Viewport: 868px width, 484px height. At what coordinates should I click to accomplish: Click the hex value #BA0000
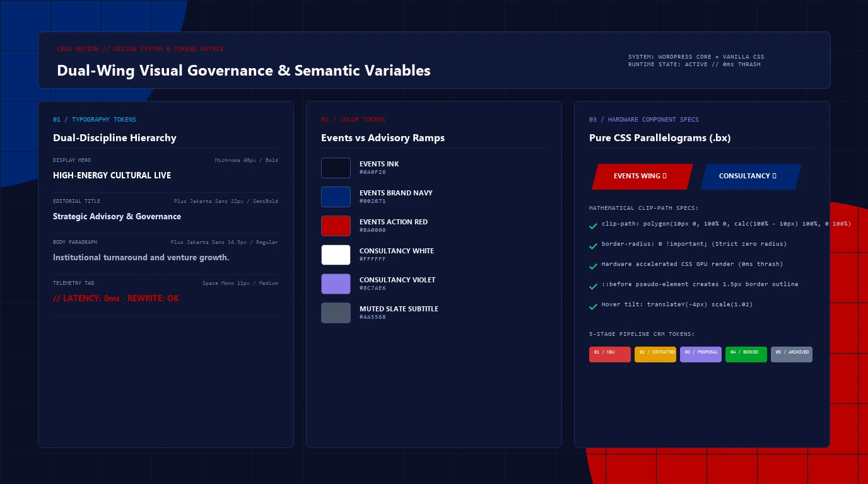tap(373, 230)
